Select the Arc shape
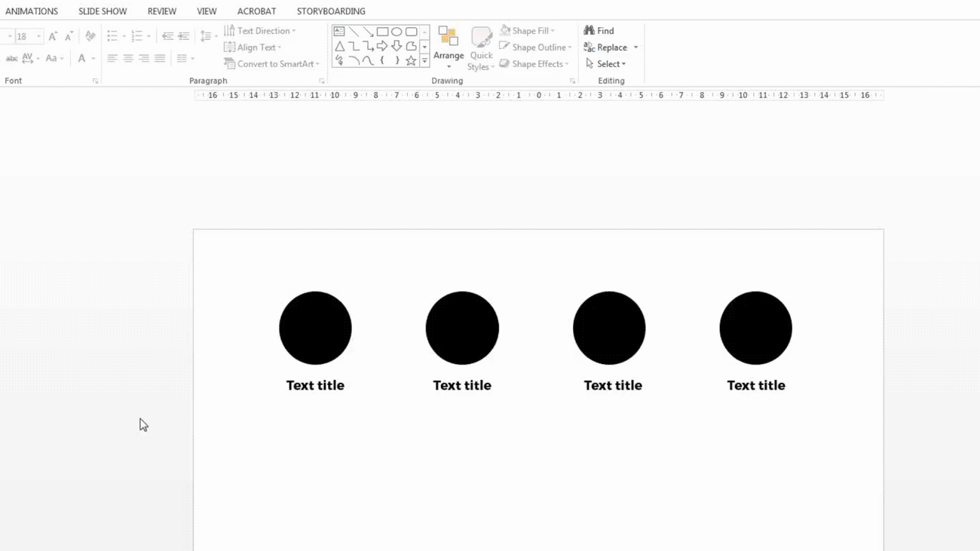 pyautogui.click(x=354, y=60)
